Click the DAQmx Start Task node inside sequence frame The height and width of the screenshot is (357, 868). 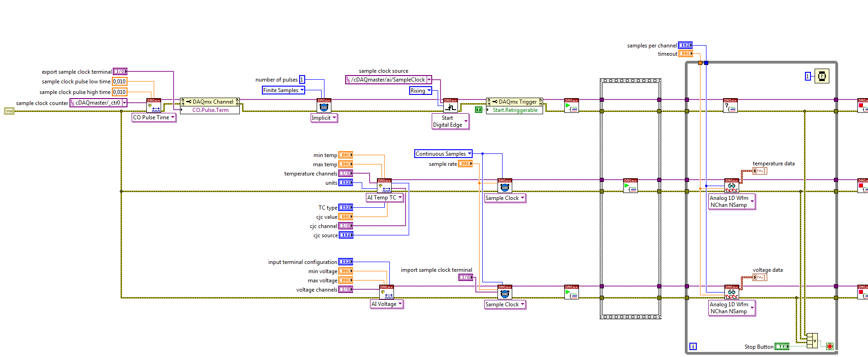pyautogui.click(x=631, y=186)
